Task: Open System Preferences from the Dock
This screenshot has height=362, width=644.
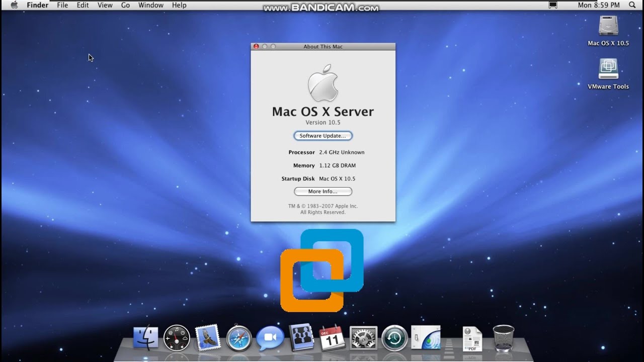Action: [x=363, y=338]
